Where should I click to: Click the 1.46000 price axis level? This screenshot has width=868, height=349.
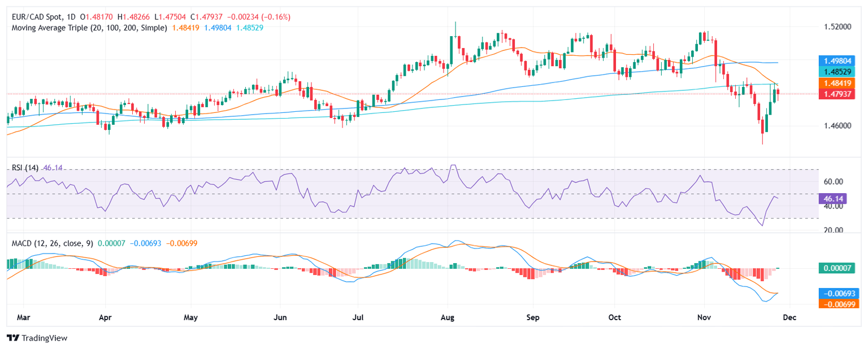[835, 125]
